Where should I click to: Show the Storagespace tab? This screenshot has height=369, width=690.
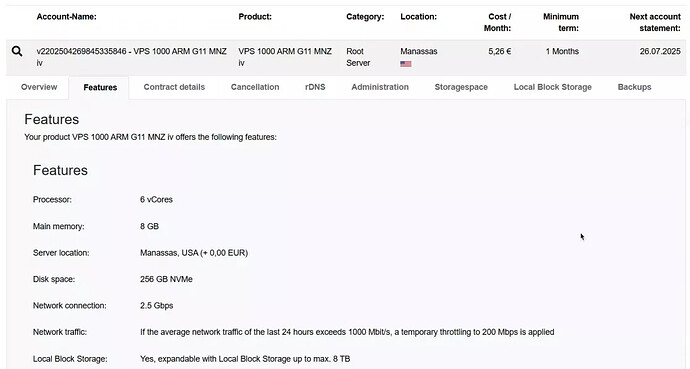click(x=461, y=87)
